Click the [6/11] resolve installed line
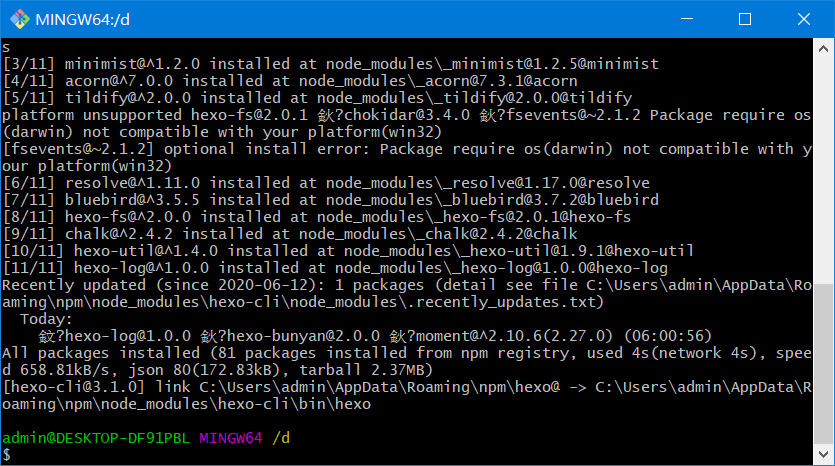The height and width of the screenshot is (466, 835). [x=326, y=183]
